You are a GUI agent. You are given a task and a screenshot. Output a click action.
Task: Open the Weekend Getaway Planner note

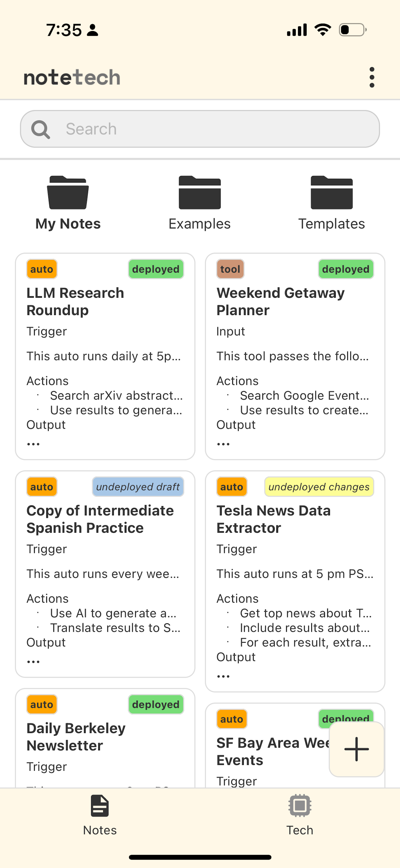tap(280, 301)
